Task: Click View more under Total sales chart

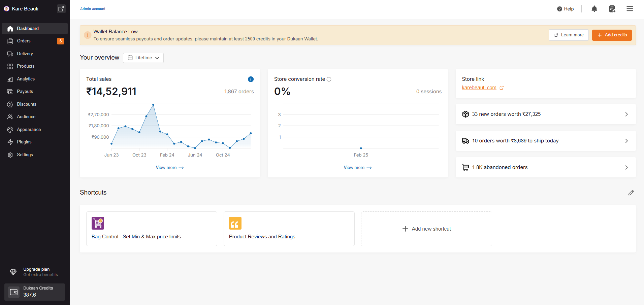Action: coord(169,168)
